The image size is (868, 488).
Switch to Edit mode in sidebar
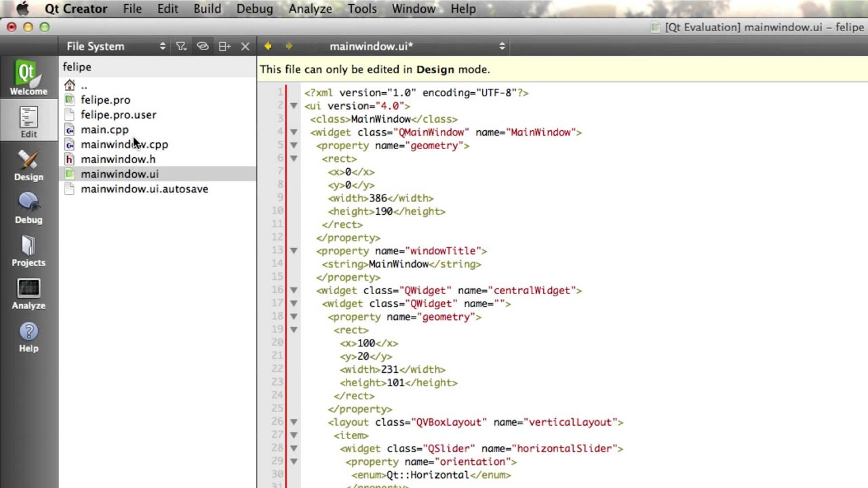[28, 122]
